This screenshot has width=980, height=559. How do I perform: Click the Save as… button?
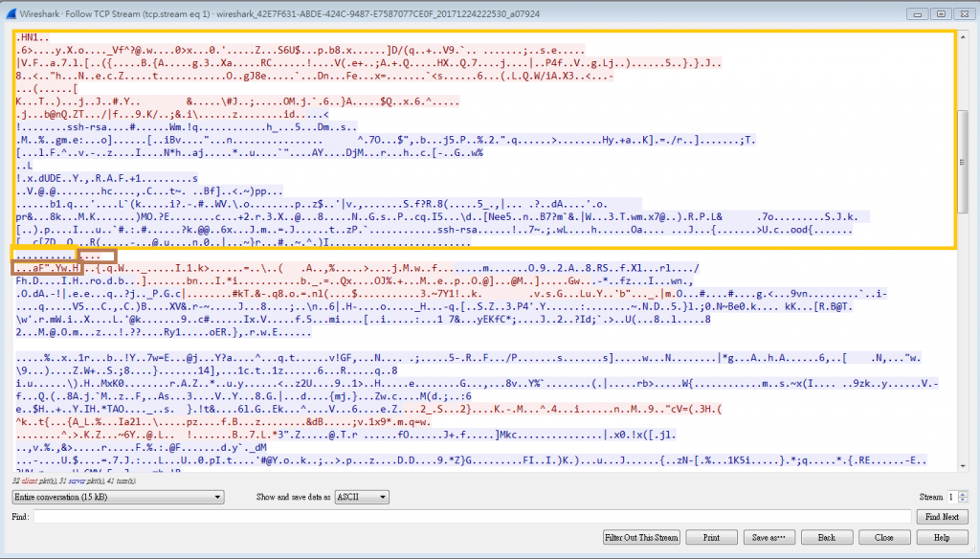click(768, 538)
